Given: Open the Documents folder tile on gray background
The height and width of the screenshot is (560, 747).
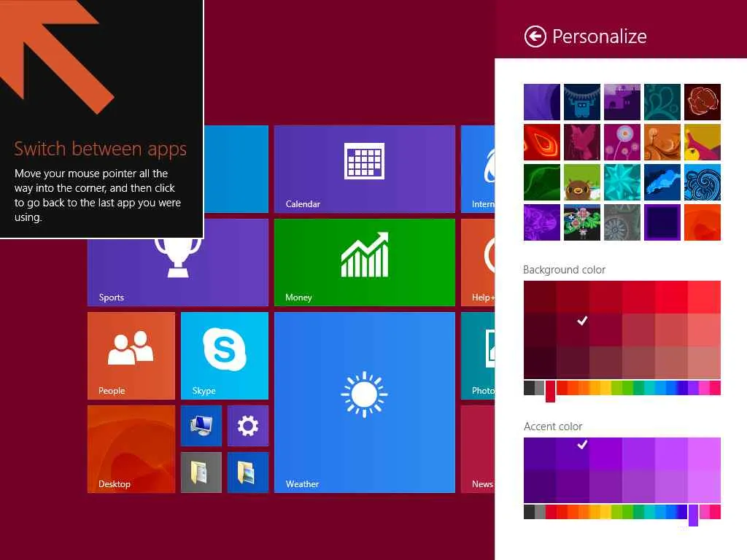Looking at the screenshot, I should pyautogui.click(x=201, y=472).
